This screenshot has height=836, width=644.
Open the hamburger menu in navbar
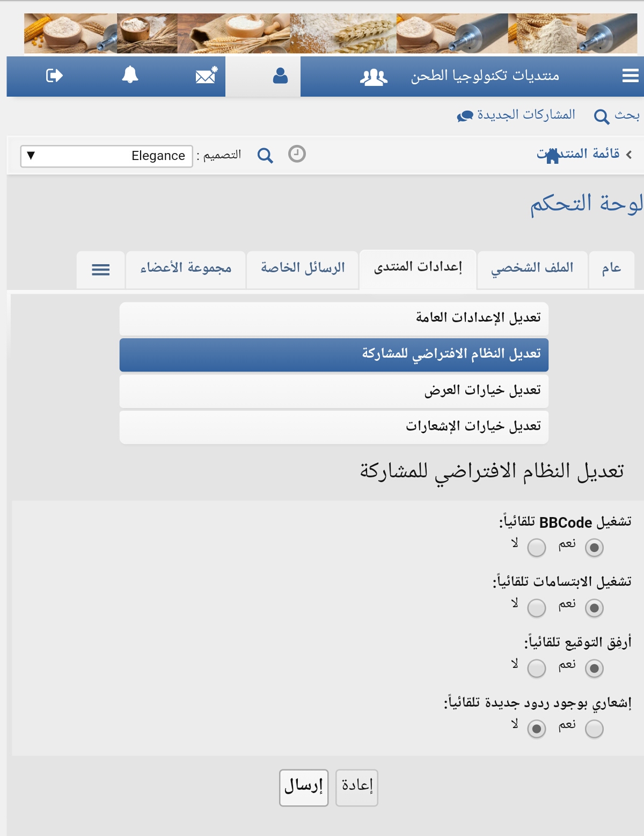(x=630, y=76)
